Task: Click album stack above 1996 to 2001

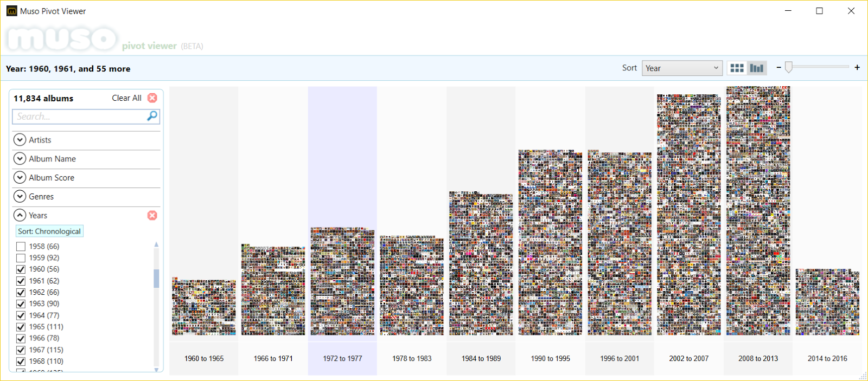Action: point(620,243)
